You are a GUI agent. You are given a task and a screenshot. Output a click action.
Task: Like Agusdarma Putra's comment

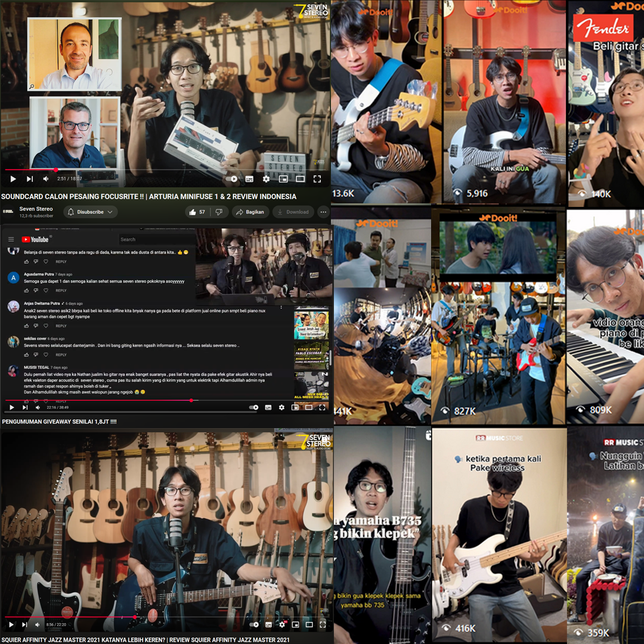(26, 289)
